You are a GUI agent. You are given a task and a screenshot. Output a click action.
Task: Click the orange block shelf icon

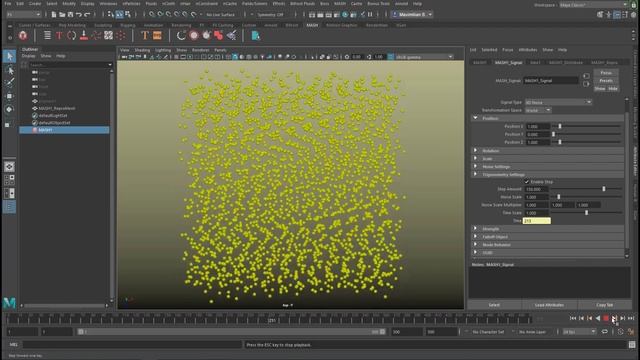tap(157, 36)
